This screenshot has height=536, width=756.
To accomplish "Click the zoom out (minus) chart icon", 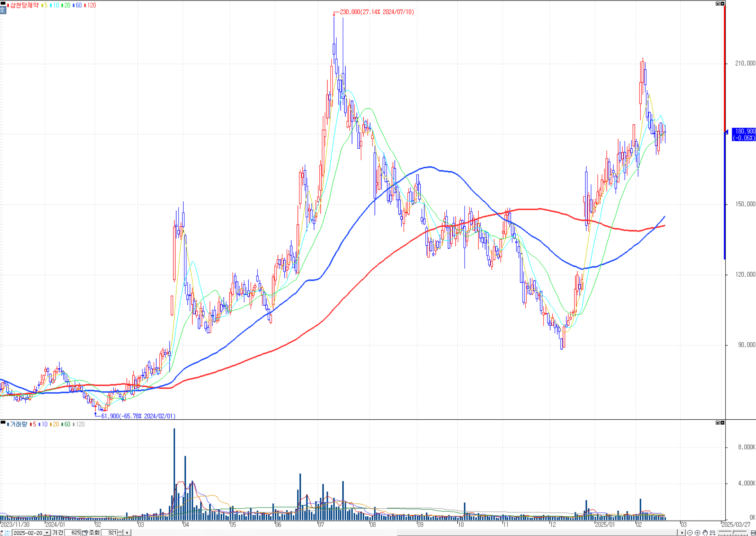I will 690,533.
